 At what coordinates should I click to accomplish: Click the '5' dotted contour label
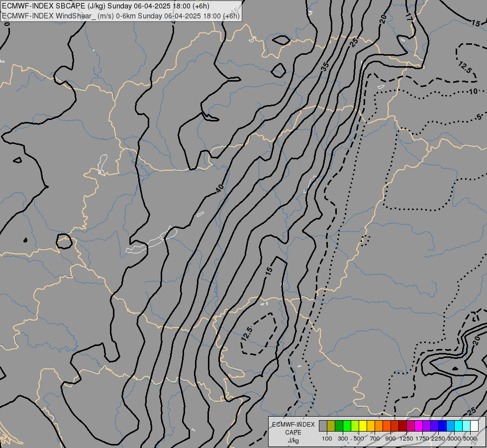pyautogui.click(x=479, y=117)
